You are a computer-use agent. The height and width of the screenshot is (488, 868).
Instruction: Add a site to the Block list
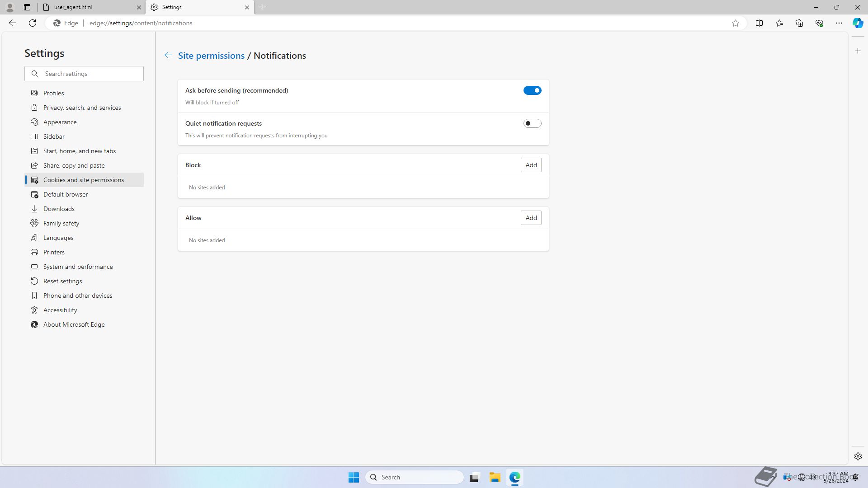(x=531, y=165)
